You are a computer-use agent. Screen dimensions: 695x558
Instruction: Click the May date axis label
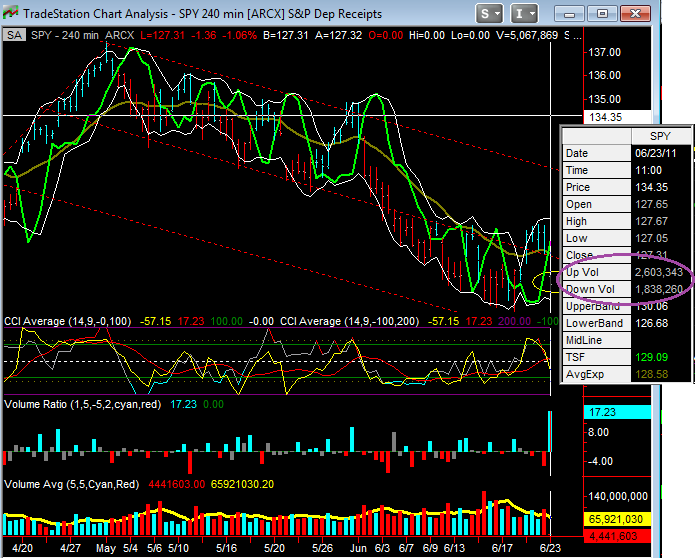105,548
